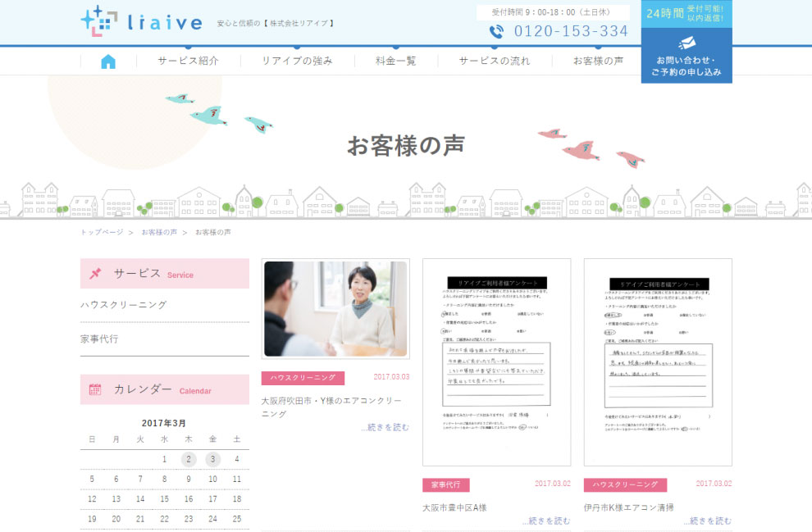Click 続きを読む under the 吹田市 article
Viewport: 812px width, 532px height.
[385, 427]
